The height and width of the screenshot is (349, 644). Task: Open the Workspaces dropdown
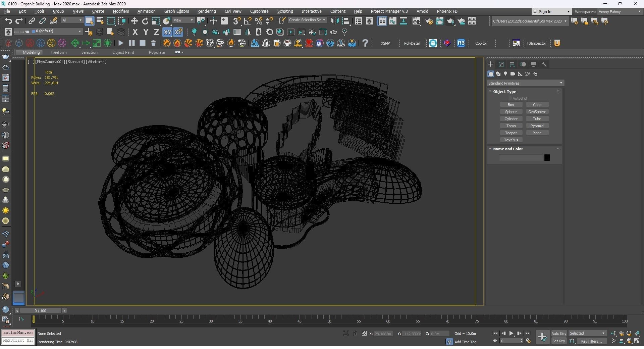[x=619, y=11]
